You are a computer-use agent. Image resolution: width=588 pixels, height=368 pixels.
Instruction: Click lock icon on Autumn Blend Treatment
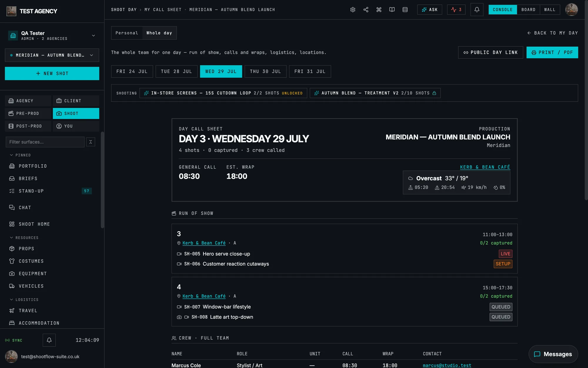point(434,93)
